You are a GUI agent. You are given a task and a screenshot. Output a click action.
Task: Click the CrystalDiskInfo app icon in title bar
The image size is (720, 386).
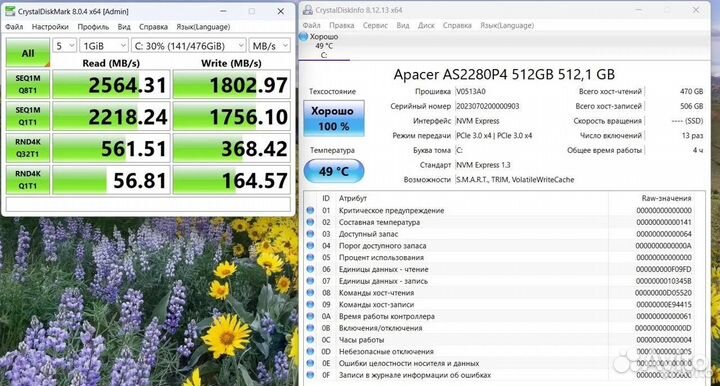pos(308,10)
